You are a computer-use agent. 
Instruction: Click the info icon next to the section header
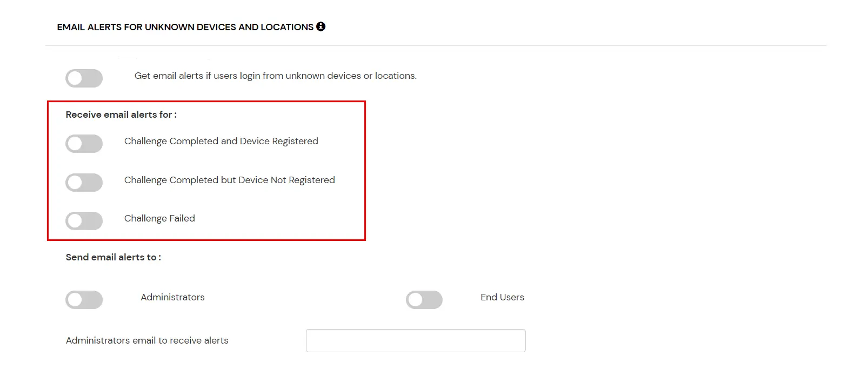coord(321,26)
